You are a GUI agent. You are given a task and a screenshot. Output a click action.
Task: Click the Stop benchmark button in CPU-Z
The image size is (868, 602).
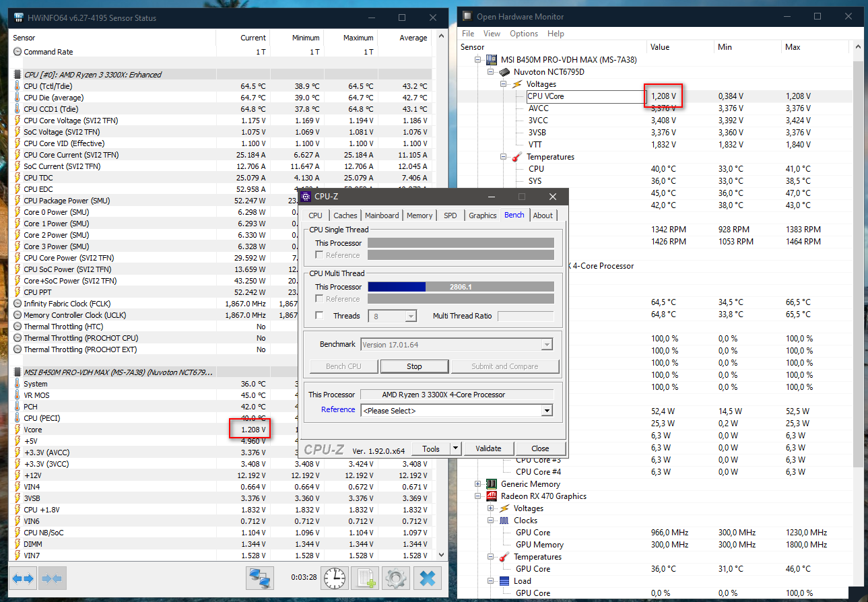[414, 366]
